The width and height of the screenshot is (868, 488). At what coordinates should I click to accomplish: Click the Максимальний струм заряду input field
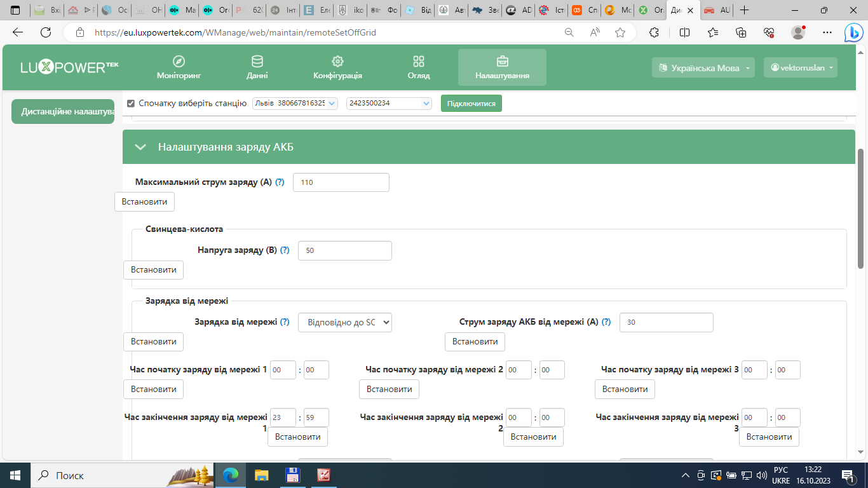[341, 182]
